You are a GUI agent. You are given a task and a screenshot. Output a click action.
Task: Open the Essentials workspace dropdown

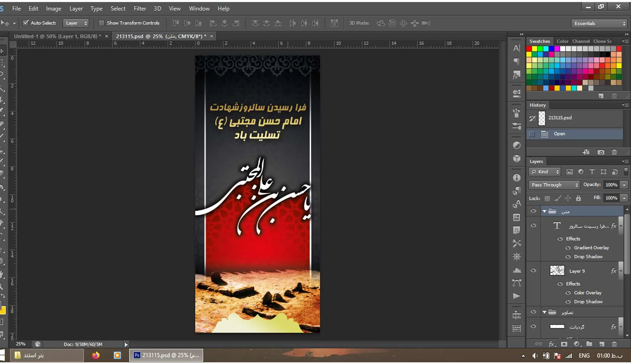coord(599,23)
